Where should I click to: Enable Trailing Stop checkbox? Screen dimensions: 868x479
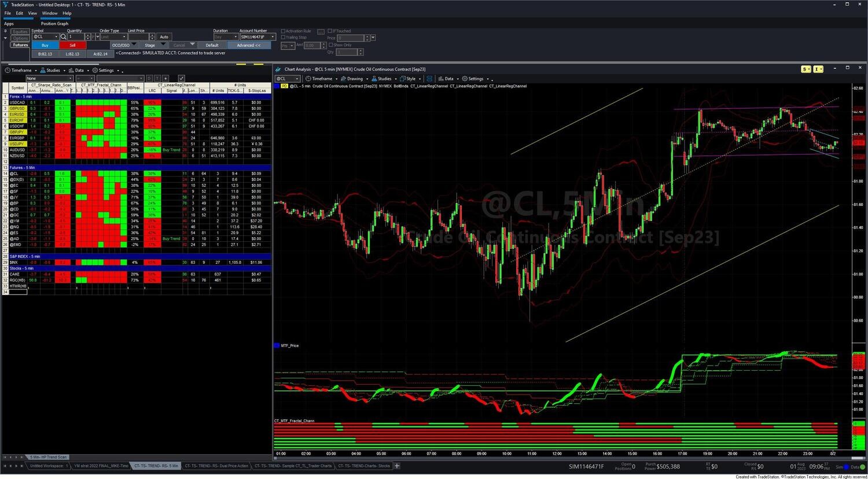tap(283, 38)
